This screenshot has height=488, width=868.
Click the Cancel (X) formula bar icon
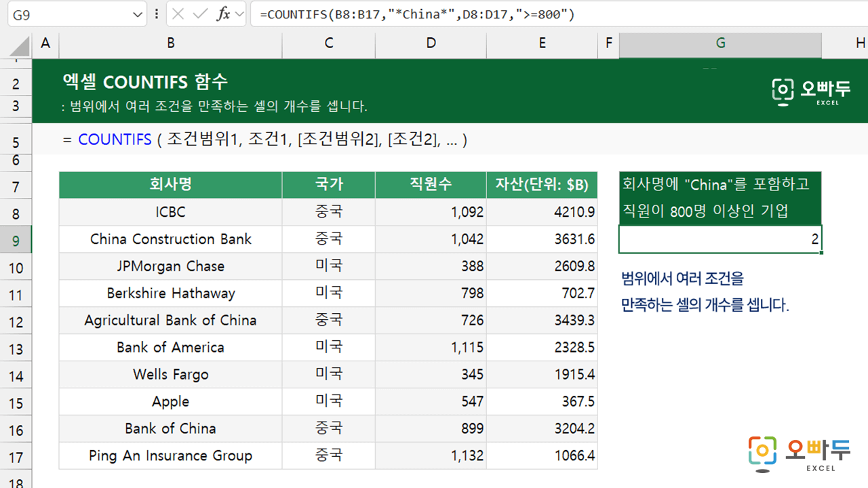pyautogui.click(x=178, y=14)
